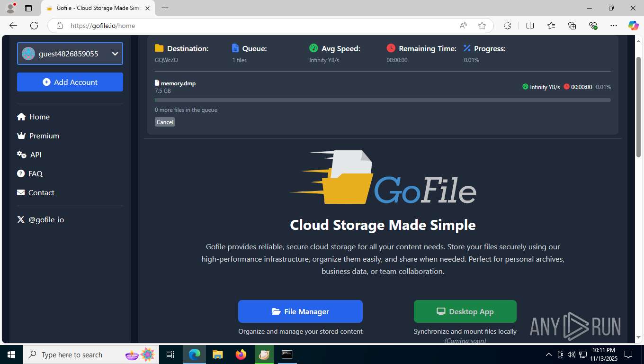Image resolution: width=644 pixels, height=364 pixels.
Task: Open the terminal taskbar icon
Action: 287,355
